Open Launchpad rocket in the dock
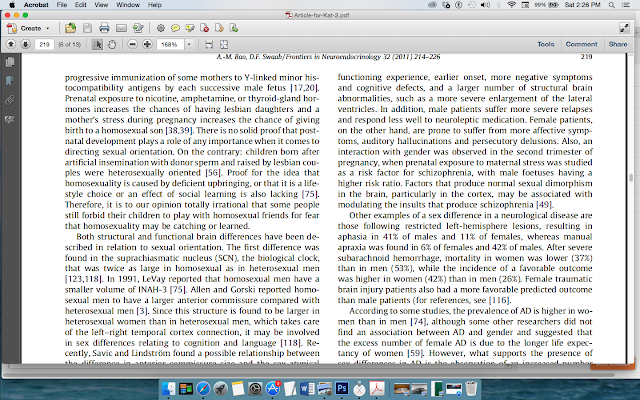The width and height of the screenshot is (640, 400). pos(220,389)
